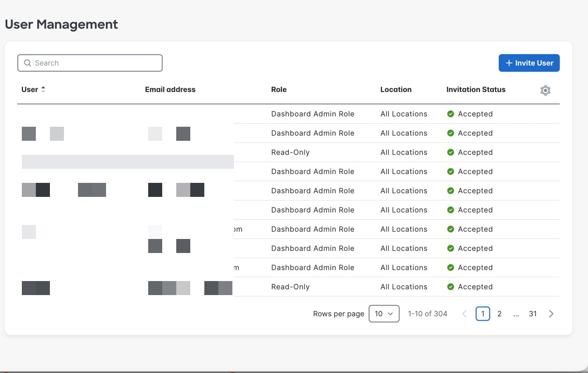Click last row's green Accepted status icon

coord(451,287)
